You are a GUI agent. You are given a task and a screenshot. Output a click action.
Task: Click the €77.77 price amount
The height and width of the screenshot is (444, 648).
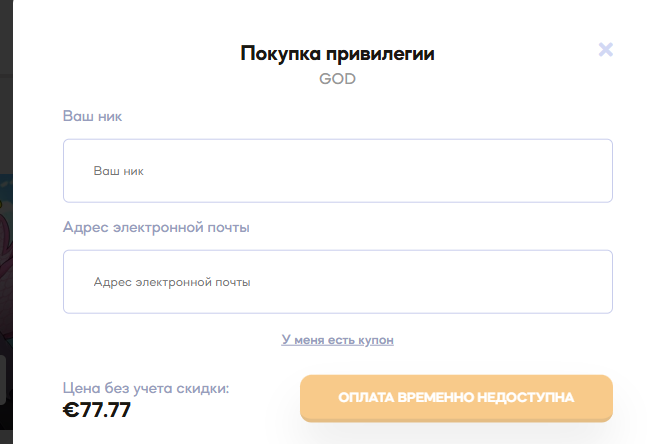tap(97, 410)
